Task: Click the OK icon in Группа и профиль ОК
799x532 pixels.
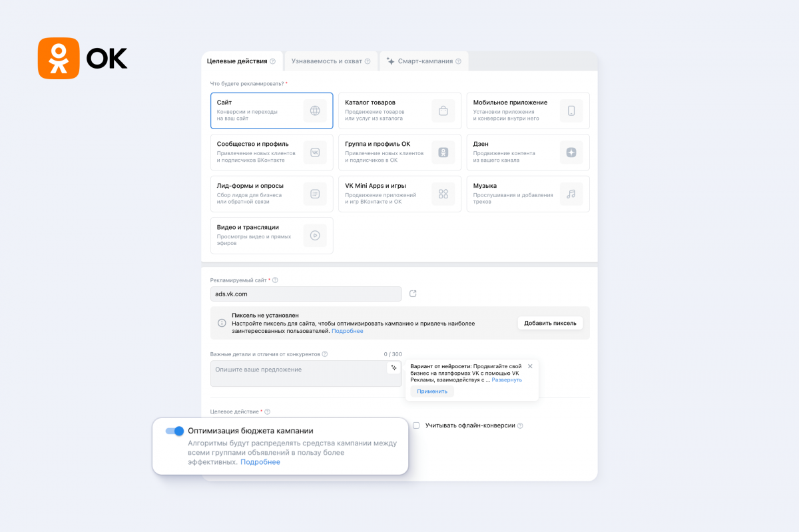Action: coord(443,152)
